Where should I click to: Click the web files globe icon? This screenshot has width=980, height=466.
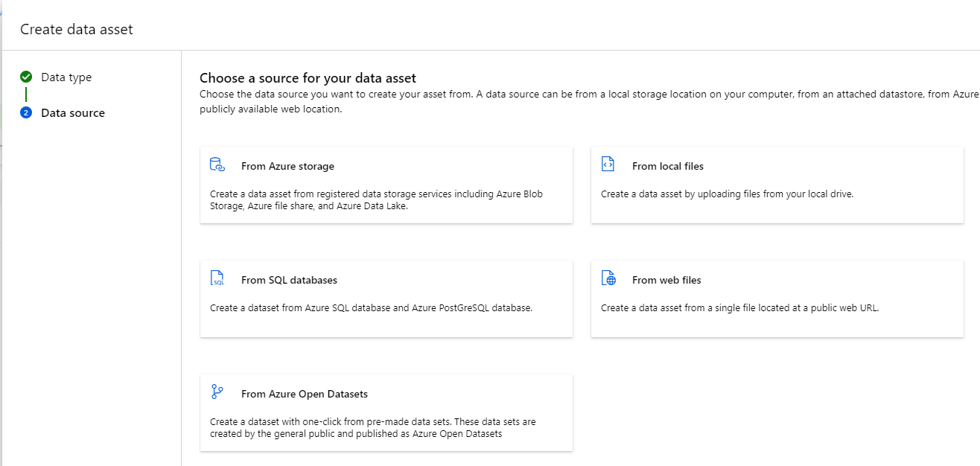(608, 279)
